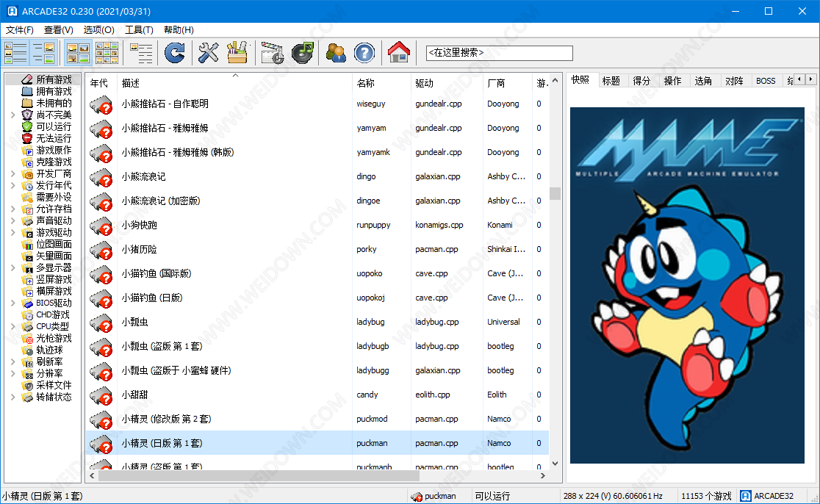Expand the CPU类型 tree node
This screenshot has height=504, width=820.
tap(13, 326)
